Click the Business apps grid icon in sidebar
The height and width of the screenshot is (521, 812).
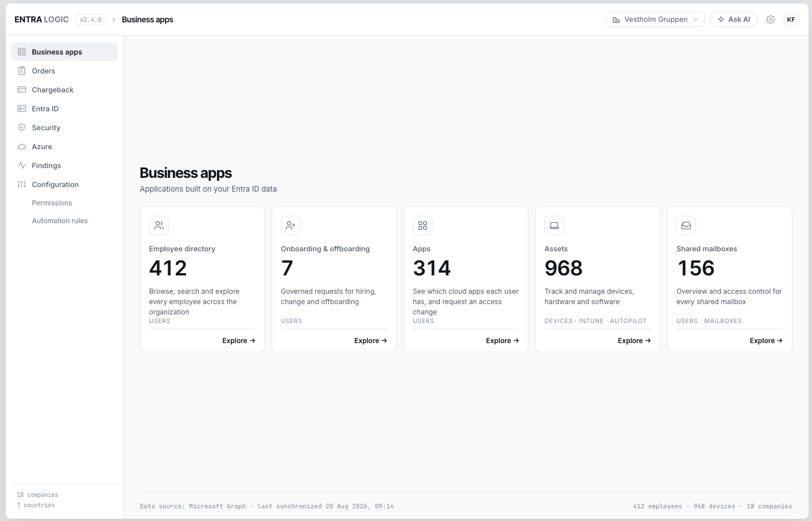pyautogui.click(x=22, y=52)
